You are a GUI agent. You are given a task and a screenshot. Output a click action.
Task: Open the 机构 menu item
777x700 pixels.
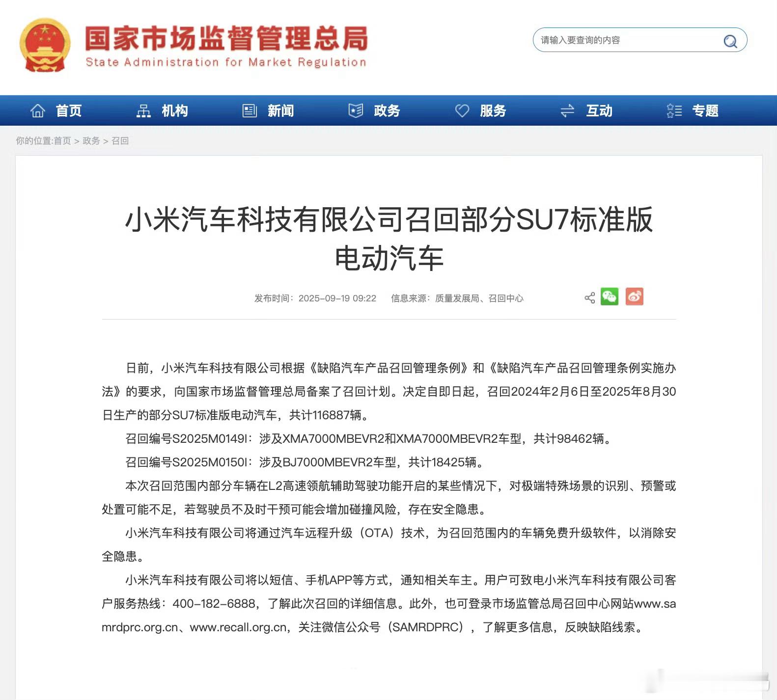(x=175, y=111)
